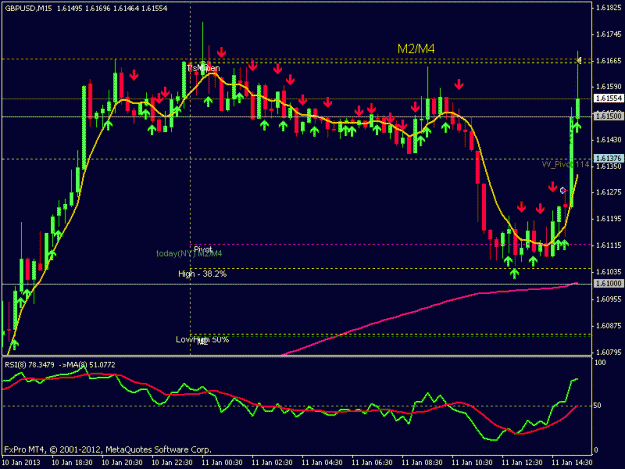The image size is (625, 469).
Task: Click the 1.61590 price axis label
Action: [609, 86]
